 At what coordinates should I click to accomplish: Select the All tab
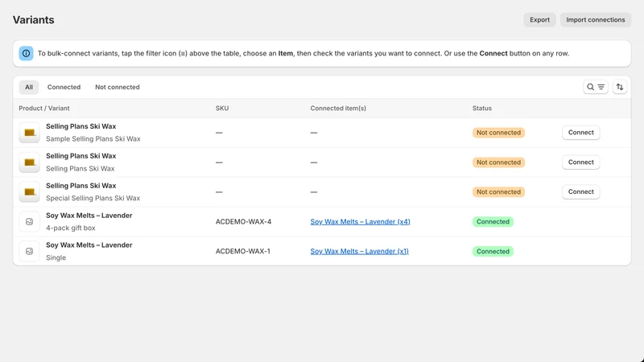pyautogui.click(x=29, y=87)
